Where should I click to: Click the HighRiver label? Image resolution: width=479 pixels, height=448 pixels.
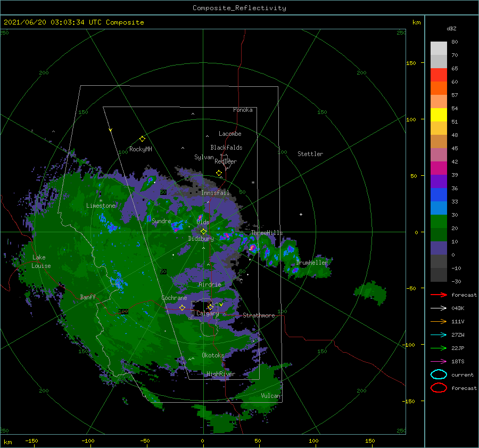(x=221, y=374)
